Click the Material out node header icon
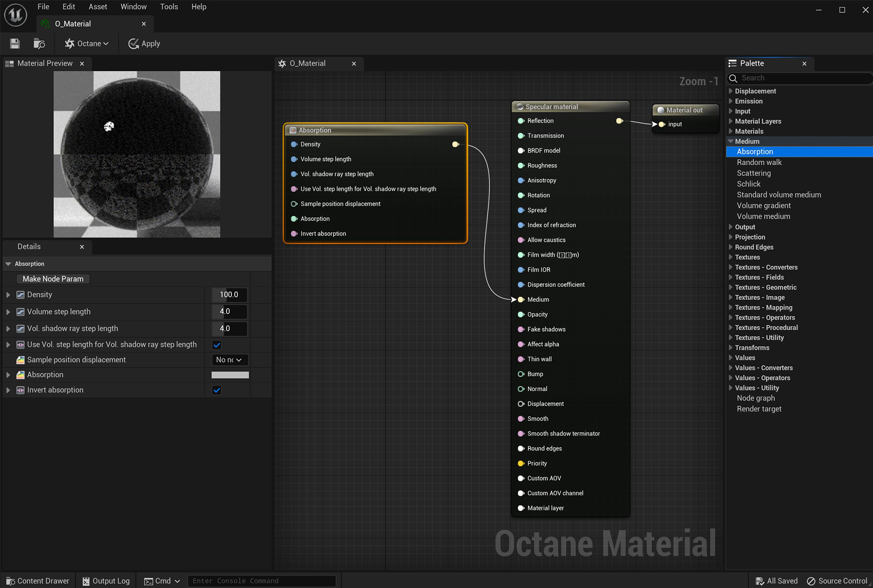 (x=660, y=111)
